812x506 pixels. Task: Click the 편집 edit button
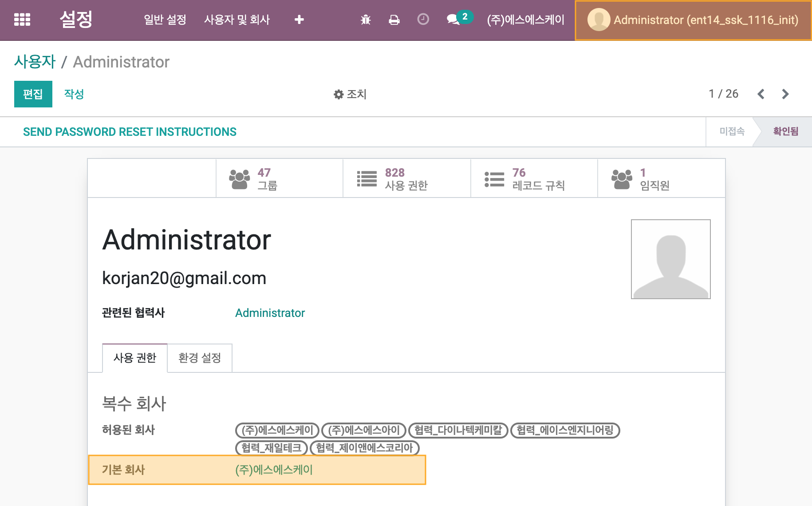pyautogui.click(x=33, y=94)
